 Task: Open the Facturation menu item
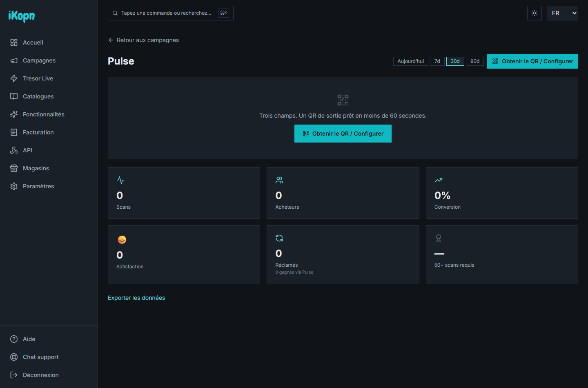(49, 132)
